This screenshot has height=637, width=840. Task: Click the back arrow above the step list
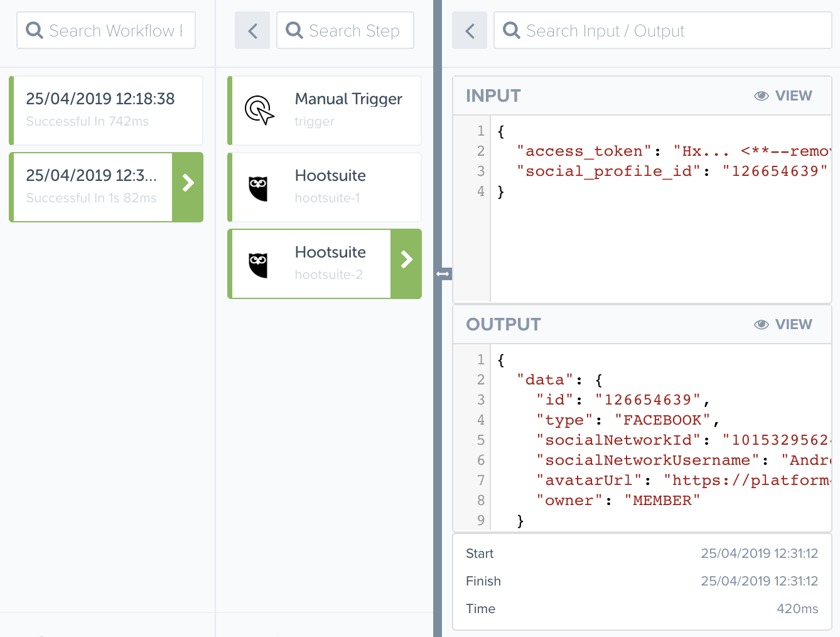click(x=252, y=30)
